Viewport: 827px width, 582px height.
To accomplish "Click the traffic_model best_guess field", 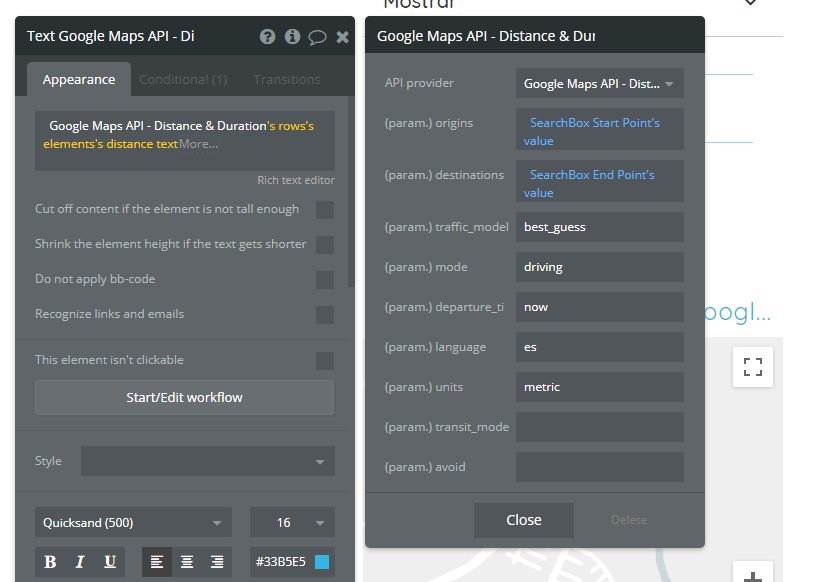I will 600,227.
